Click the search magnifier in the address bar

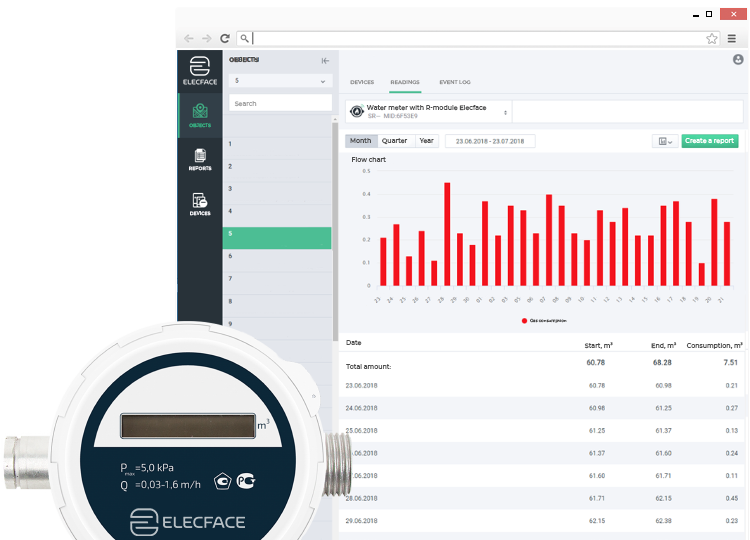244,38
